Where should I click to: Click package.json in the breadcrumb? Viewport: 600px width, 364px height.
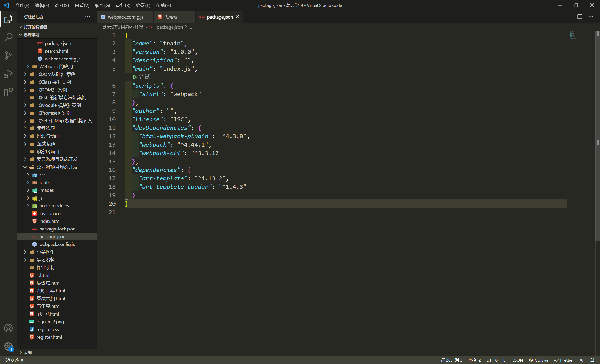[169, 27]
